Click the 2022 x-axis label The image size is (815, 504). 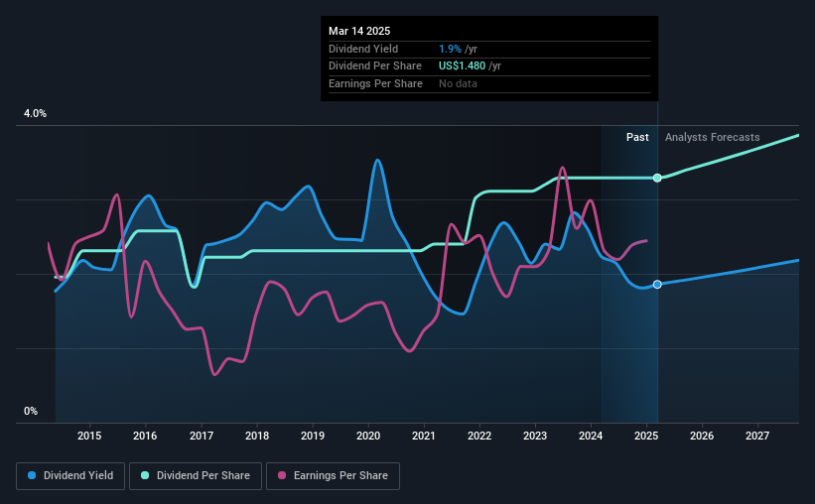point(479,436)
